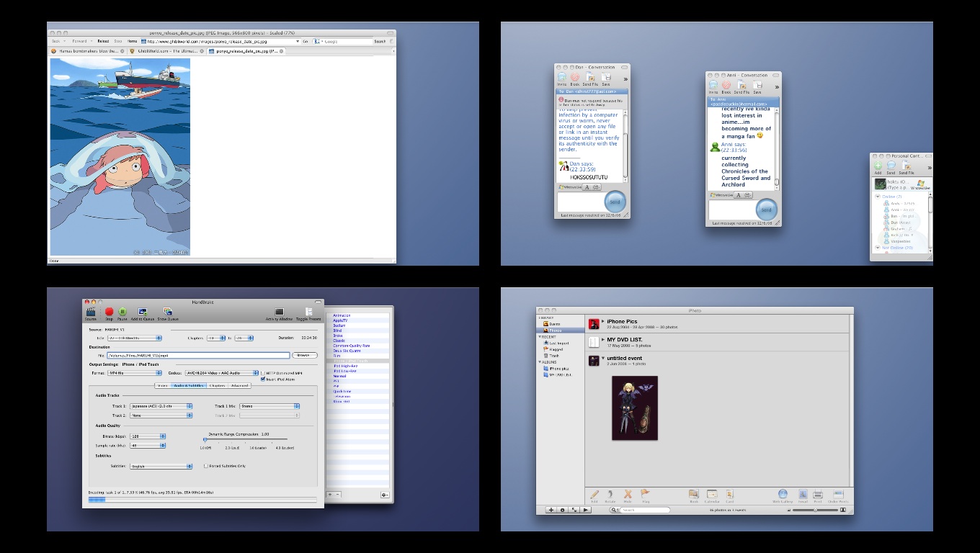Click the Email icon in iPhoto
Image resolution: width=980 pixels, height=553 pixels.
pos(802,495)
